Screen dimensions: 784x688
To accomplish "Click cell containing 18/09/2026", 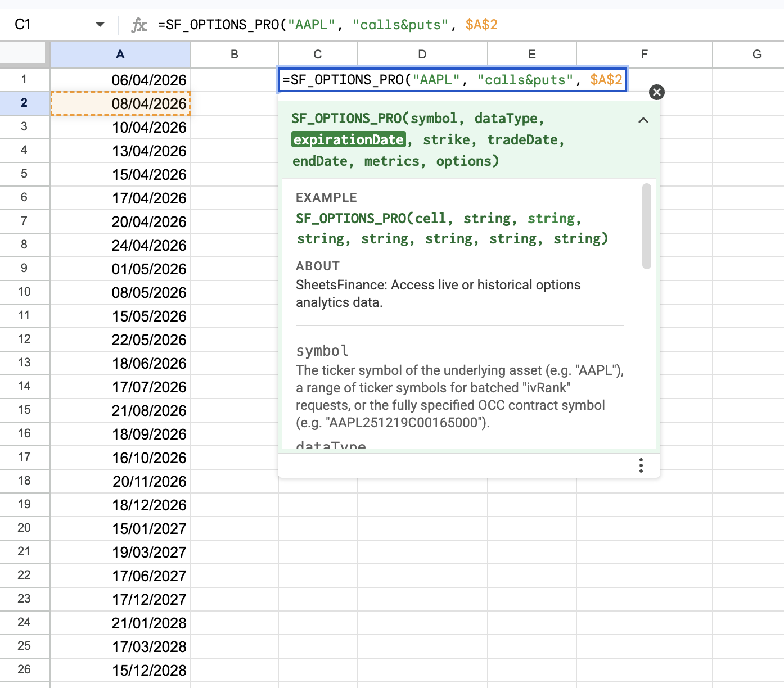I will [120, 434].
